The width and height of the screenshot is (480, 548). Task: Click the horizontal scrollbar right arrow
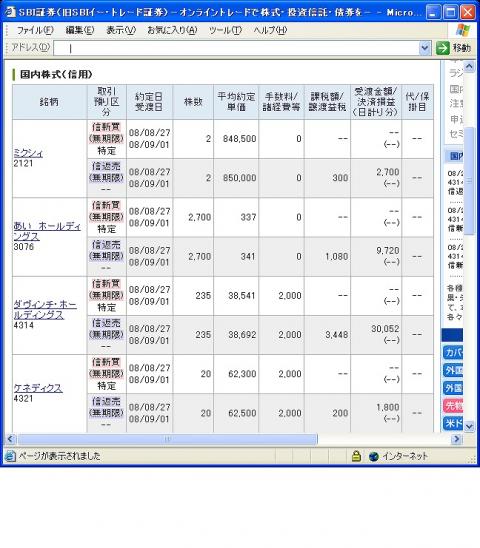click(457, 439)
